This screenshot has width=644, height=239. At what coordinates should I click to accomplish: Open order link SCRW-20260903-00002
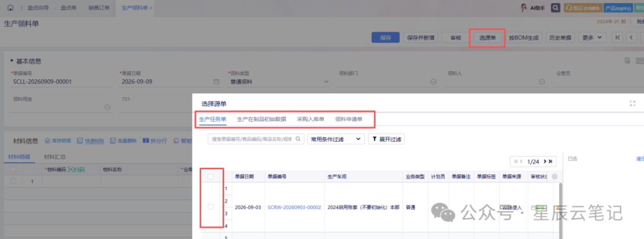click(x=294, y=207)
